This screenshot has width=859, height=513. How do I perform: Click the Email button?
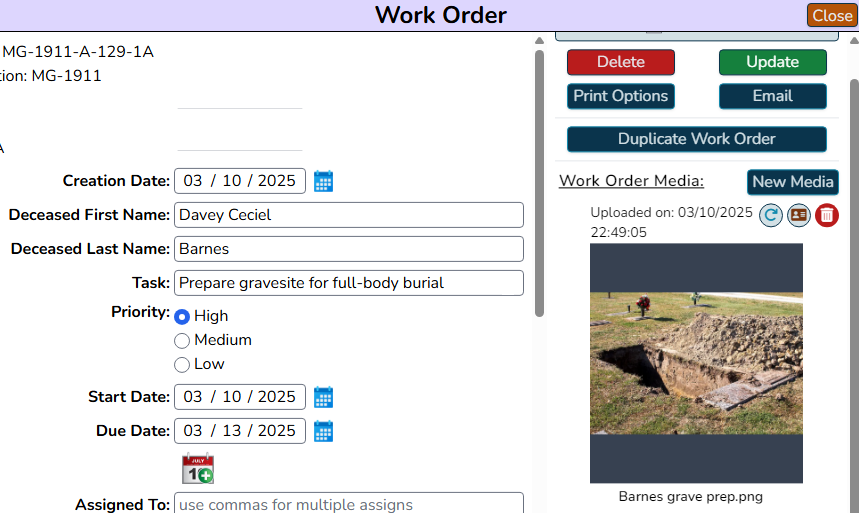(772, 96)
